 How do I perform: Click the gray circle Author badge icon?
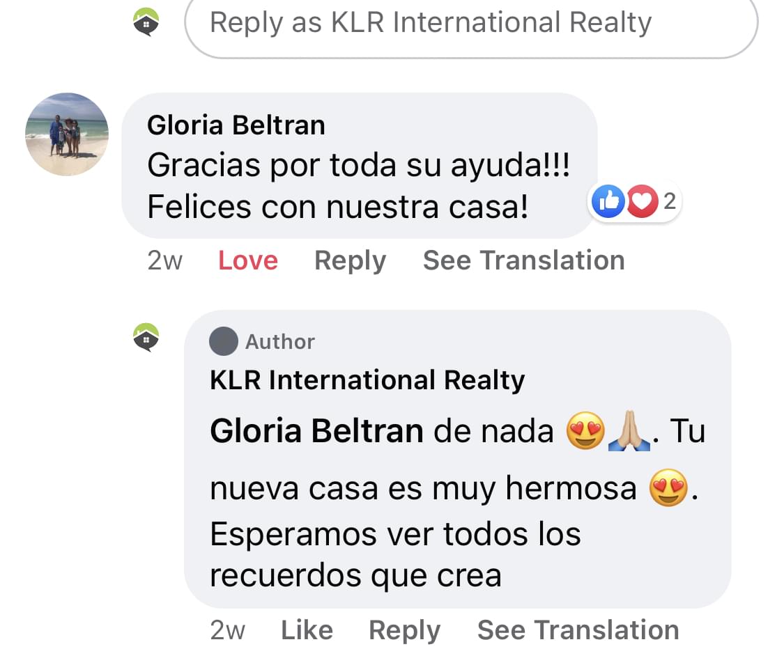[x=224, y=342]
